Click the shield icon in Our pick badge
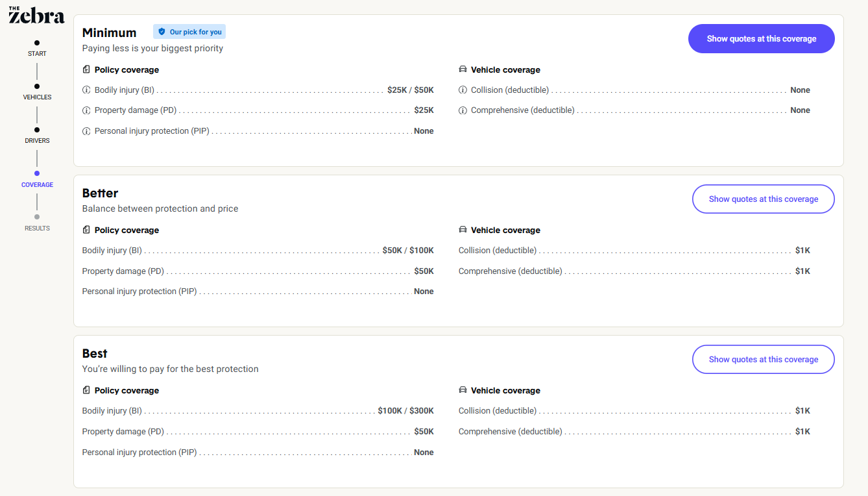868x496 pixels. tap(162, 32)
